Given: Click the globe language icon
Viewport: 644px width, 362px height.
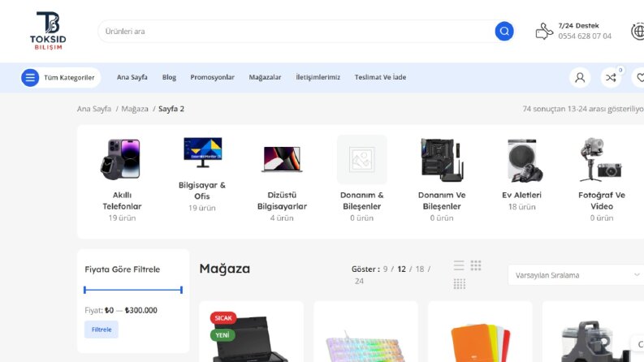Looking at the screenshot, I should pos(638,31).
